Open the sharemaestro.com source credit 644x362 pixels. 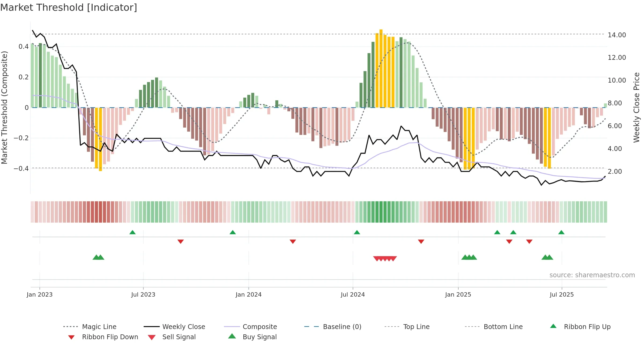[592, 275]
